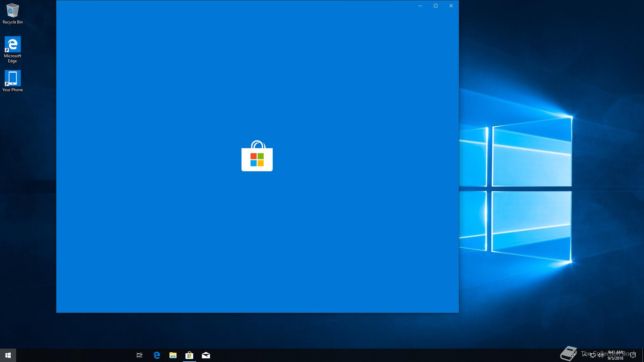This screenshot has width=644, height=362.
Task: Open the network status tray icon
Action: [593, 355]
